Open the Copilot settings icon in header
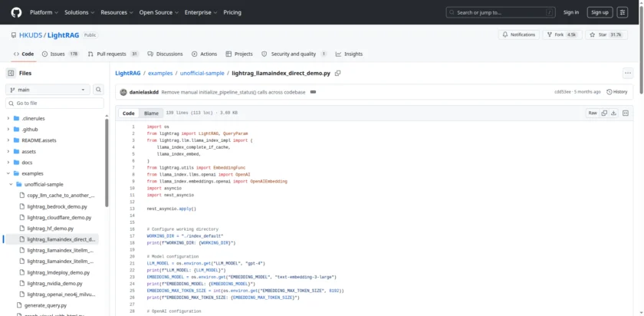 (623, 12)
